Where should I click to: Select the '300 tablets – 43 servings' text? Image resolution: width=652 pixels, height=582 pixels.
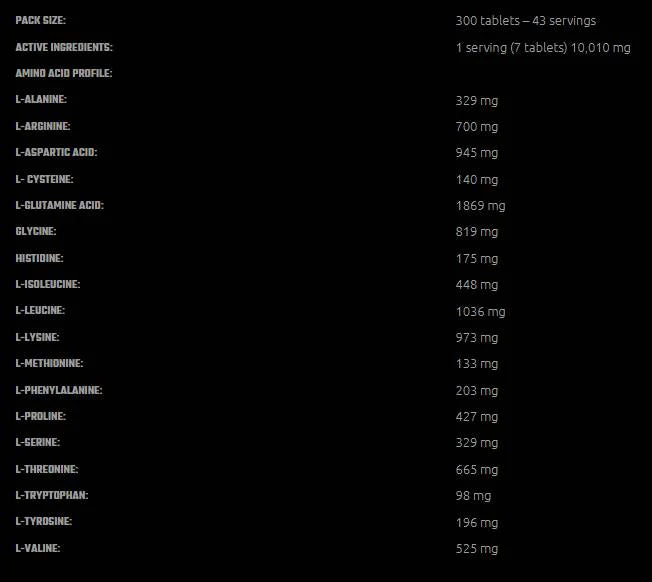click(x=525, y=21)
